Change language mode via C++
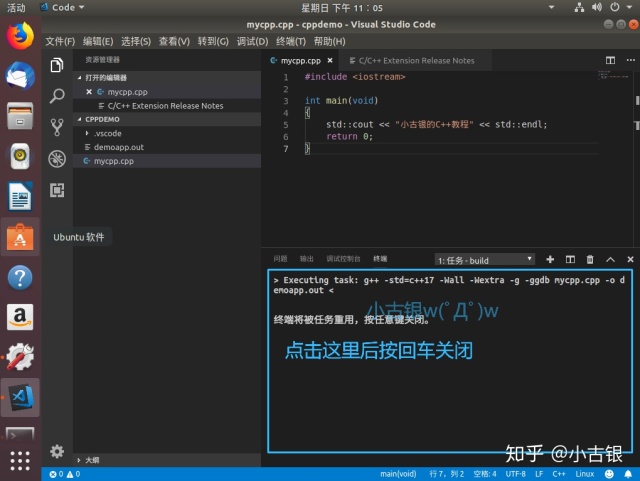Image resolution: width=640 pixels, height=481 pixels. (x=559, y=474)
